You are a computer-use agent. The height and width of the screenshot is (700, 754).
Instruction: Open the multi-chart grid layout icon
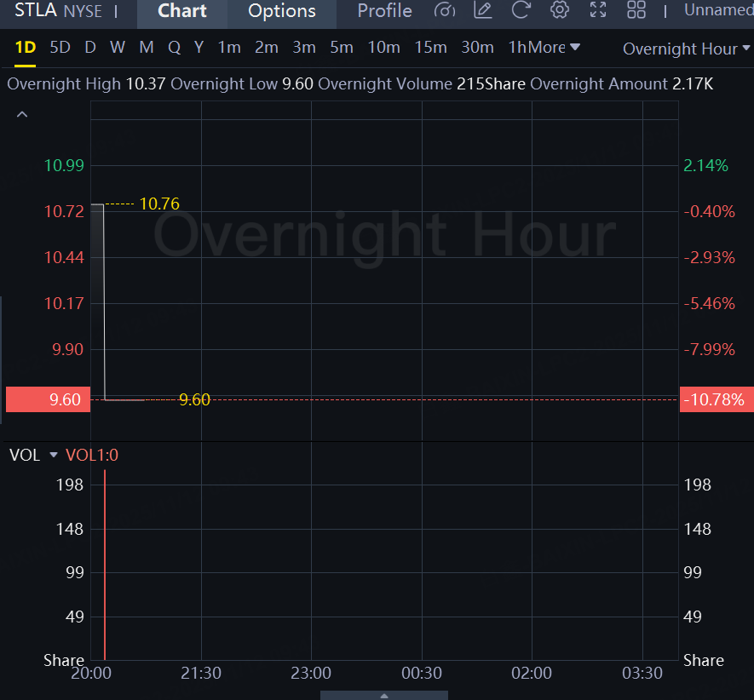pos(636,10)
